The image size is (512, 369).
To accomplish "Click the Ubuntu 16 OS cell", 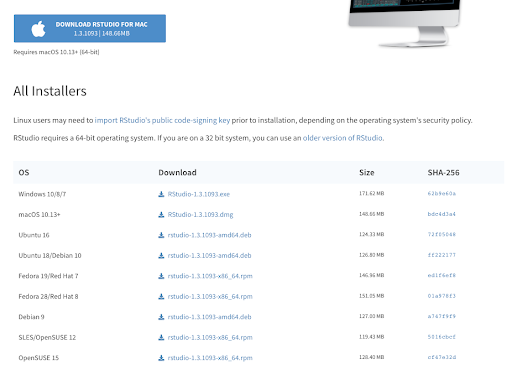I will pyautogui.click(x=34, y=235).
